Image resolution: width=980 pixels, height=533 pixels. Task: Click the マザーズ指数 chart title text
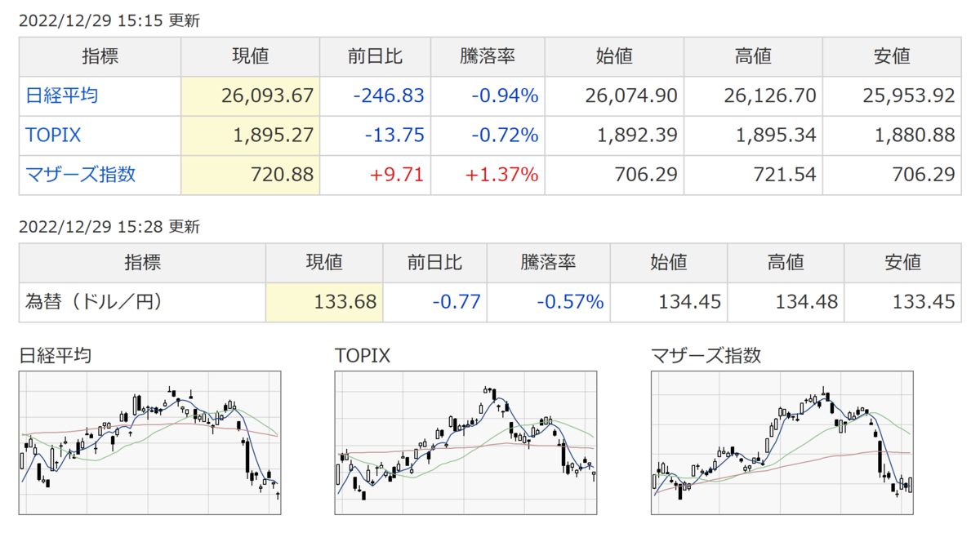(706, 356)
